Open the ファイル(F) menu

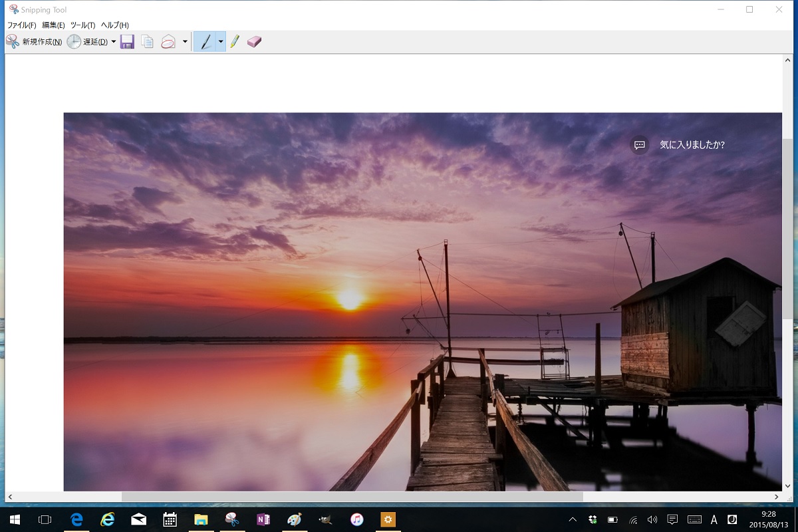[21, 25]
